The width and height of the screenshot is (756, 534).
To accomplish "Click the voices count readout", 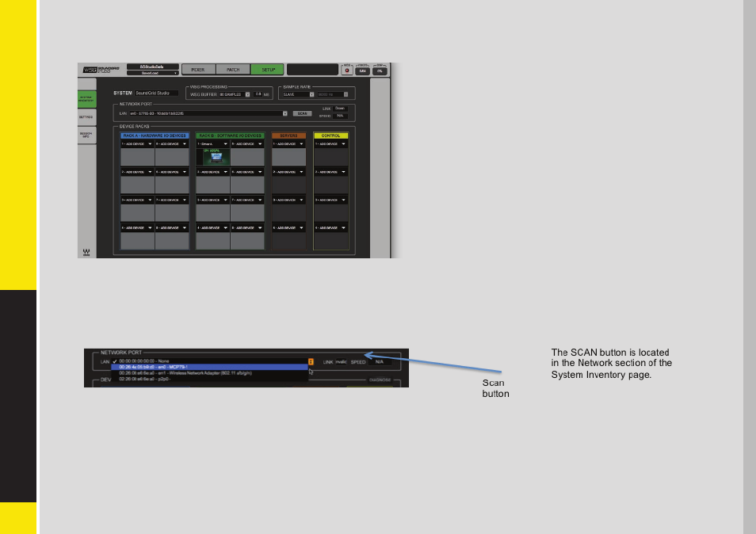I will pos(363,71).
